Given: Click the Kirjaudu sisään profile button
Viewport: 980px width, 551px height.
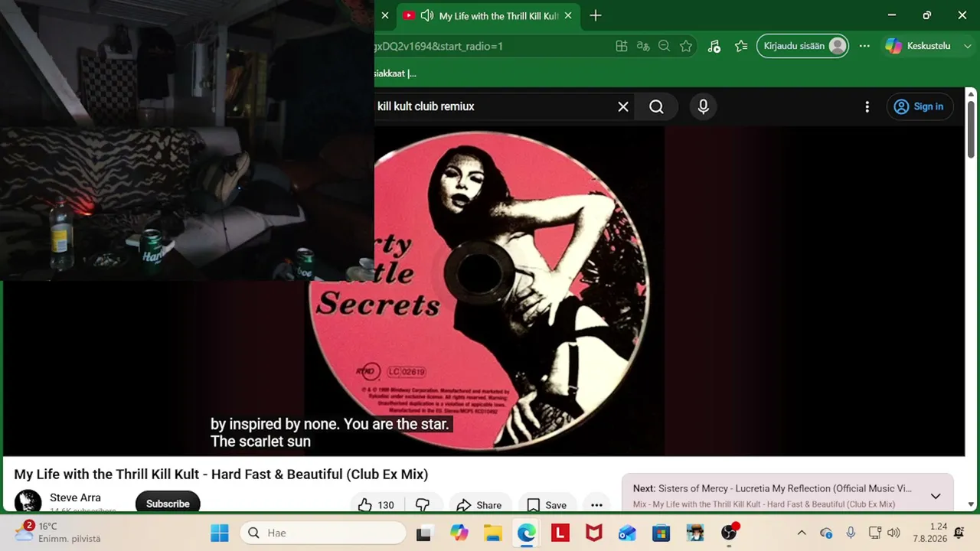Looking at the screenshot, I should coord(804,46).
